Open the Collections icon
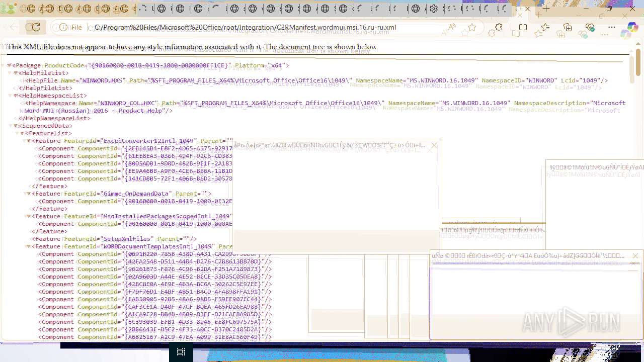The width and height of the screenshot is (644, 362). pos(568,27)
